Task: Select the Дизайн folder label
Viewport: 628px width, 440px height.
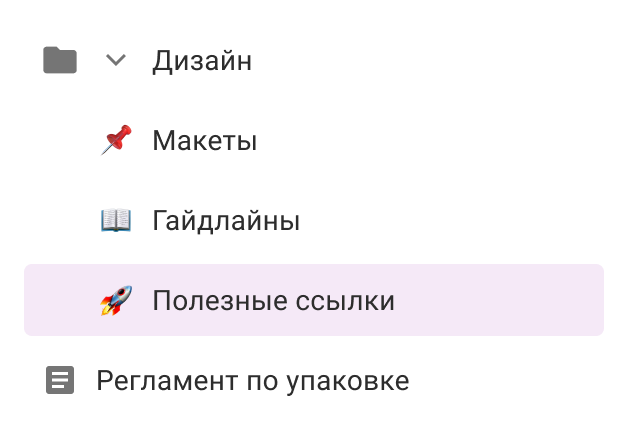Action: pos(201,61)
